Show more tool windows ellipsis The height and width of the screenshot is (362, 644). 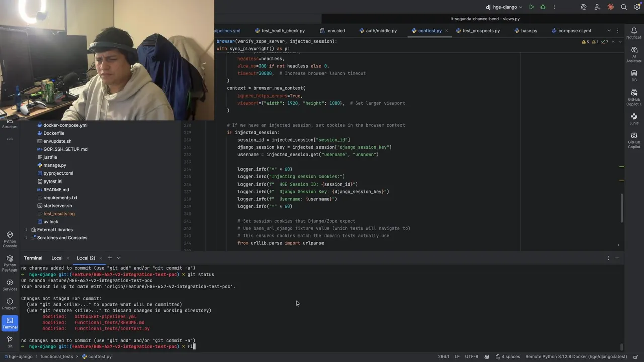coord(10,139)
